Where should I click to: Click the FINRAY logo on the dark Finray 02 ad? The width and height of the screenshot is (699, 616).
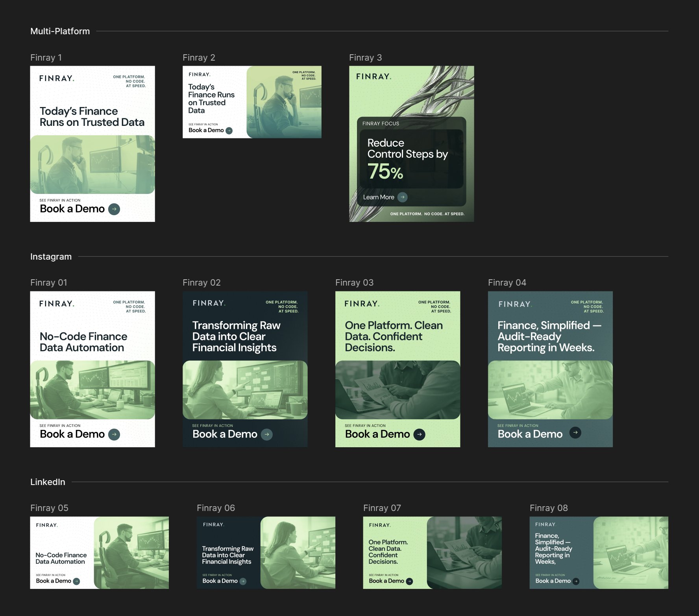208,303
